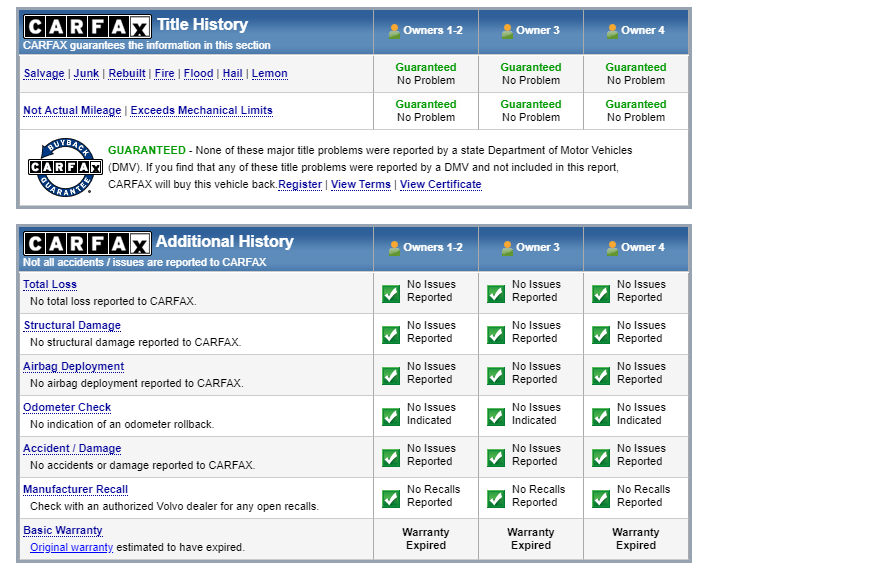This screenshot has width=876, height=575.
Task: Click the 'Additional History' heading
Action: point(225,241)
